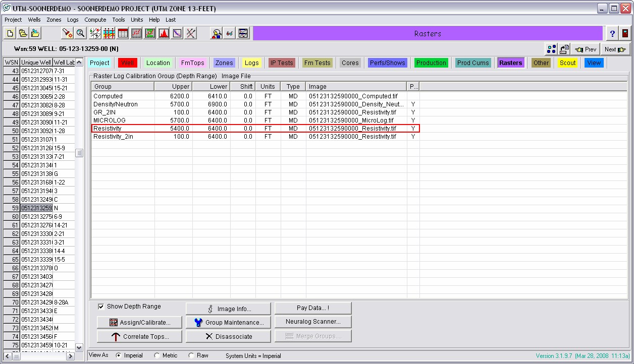This screenshot has width=634, height=364.
Task: Click the purple Rasters banner
Action: click(x=428, y=33)
